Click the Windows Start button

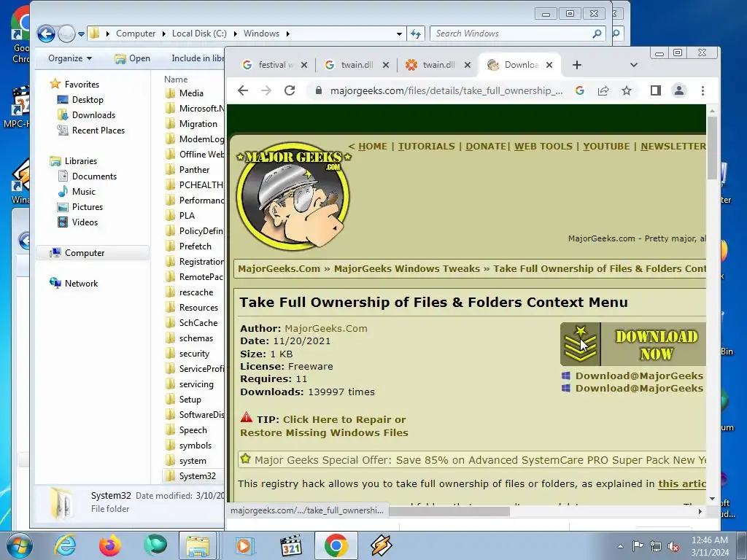pyautogui.click(x=19, y=545)
